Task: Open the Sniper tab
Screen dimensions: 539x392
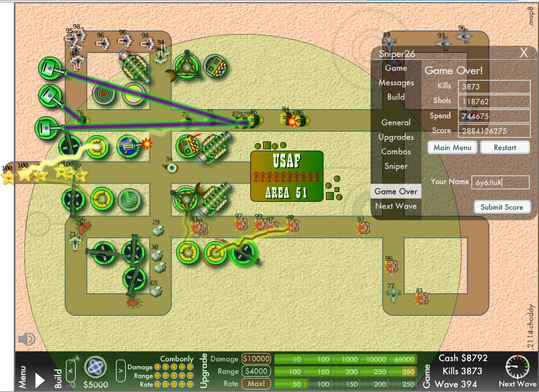Action: pos(396,166)
